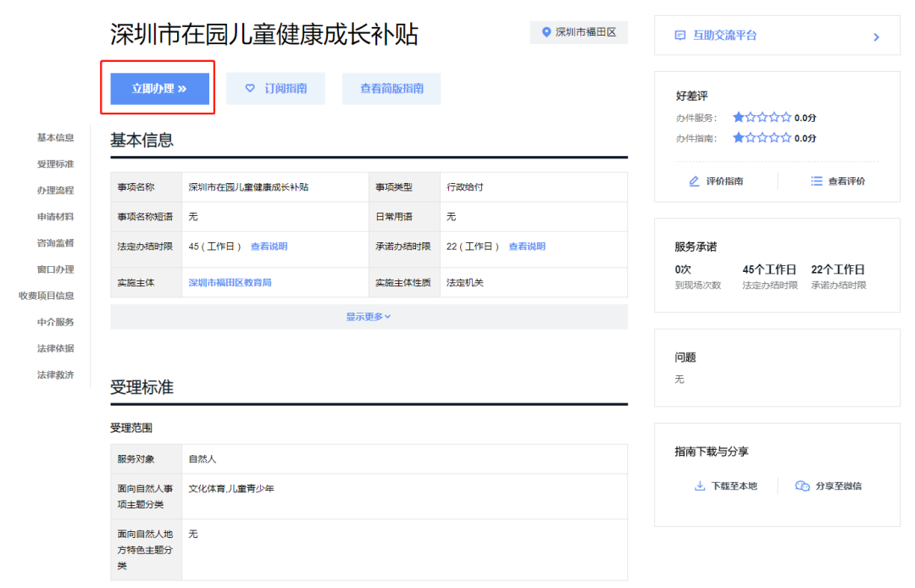Jump to 法律依据 in side navigation

point(55,348)
